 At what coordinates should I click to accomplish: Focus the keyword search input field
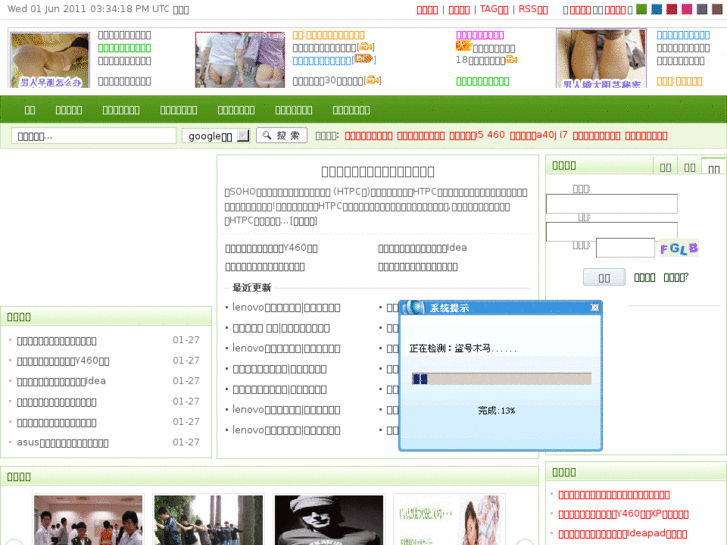click(94, 136)
